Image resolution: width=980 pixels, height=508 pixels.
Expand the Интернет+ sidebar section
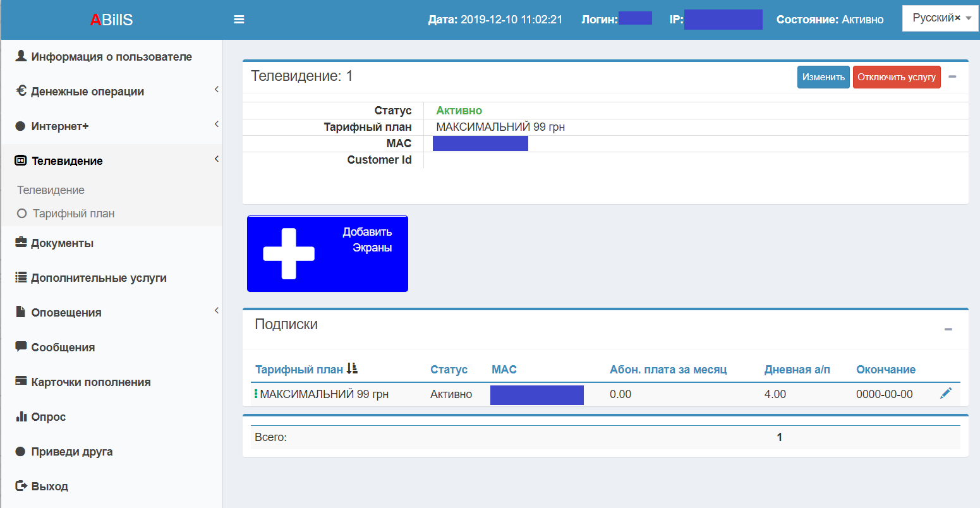point(60,126)
